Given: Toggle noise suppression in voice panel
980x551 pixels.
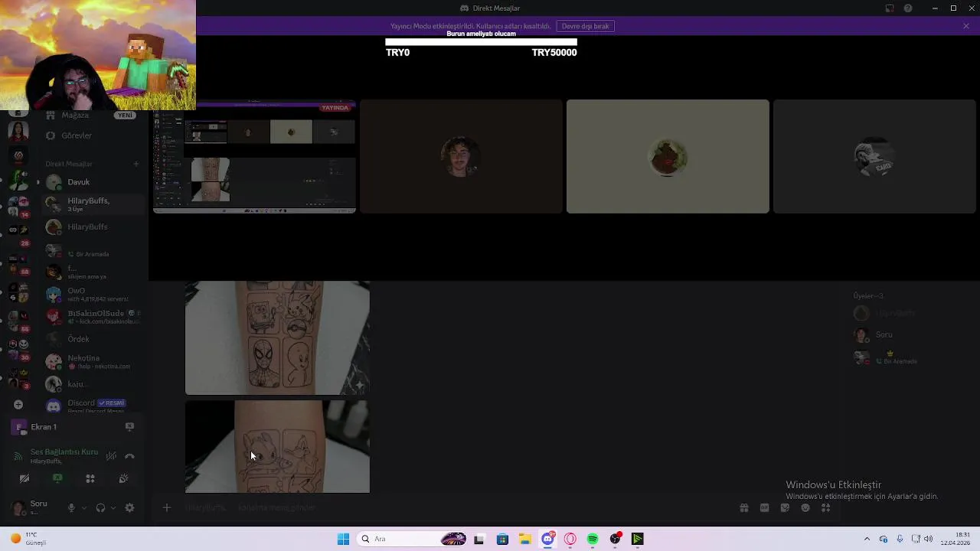Looking at the screenshot, I should [x=111, y=455].
